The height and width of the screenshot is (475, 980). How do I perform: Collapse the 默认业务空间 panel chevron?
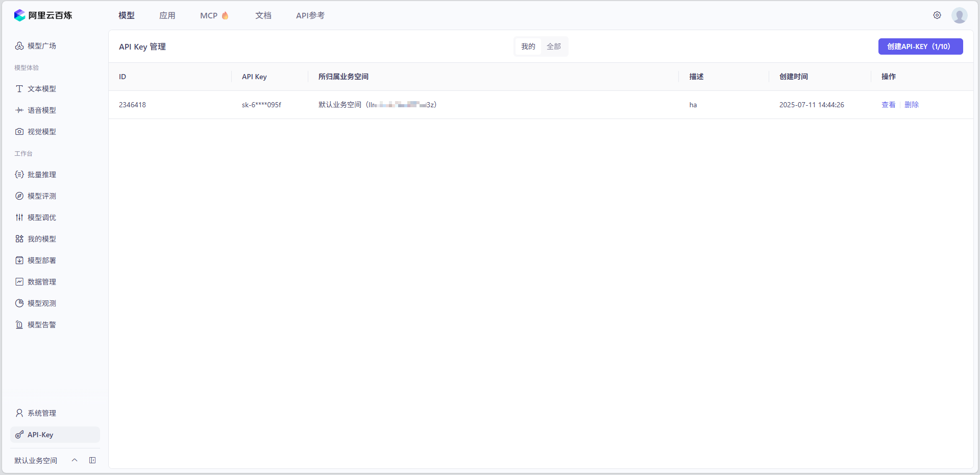[x=75, y=460]
